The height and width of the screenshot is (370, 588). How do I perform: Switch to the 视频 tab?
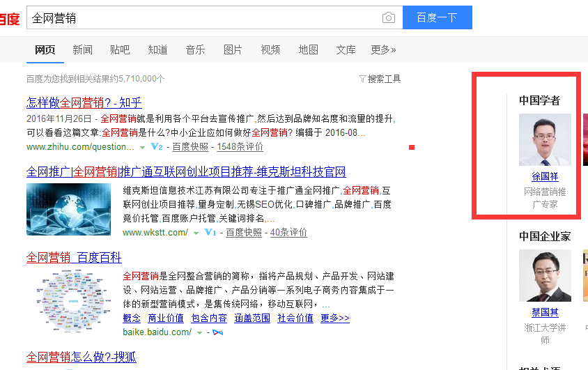(270, 49)
